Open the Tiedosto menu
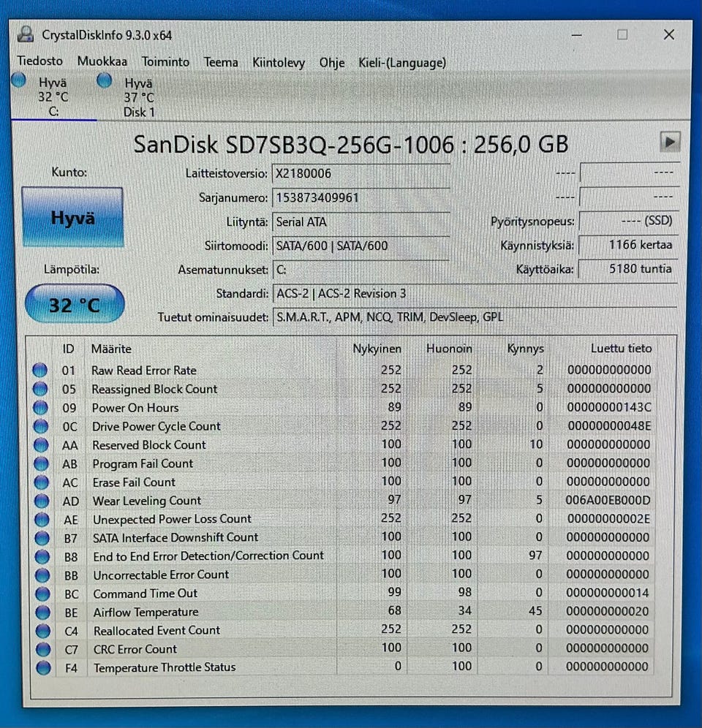 (40, 61)
